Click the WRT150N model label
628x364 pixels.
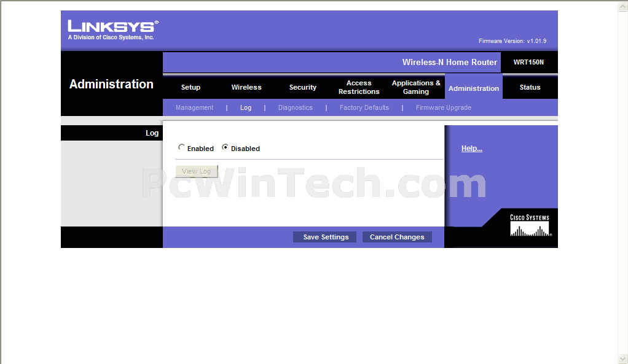[528, 62]
